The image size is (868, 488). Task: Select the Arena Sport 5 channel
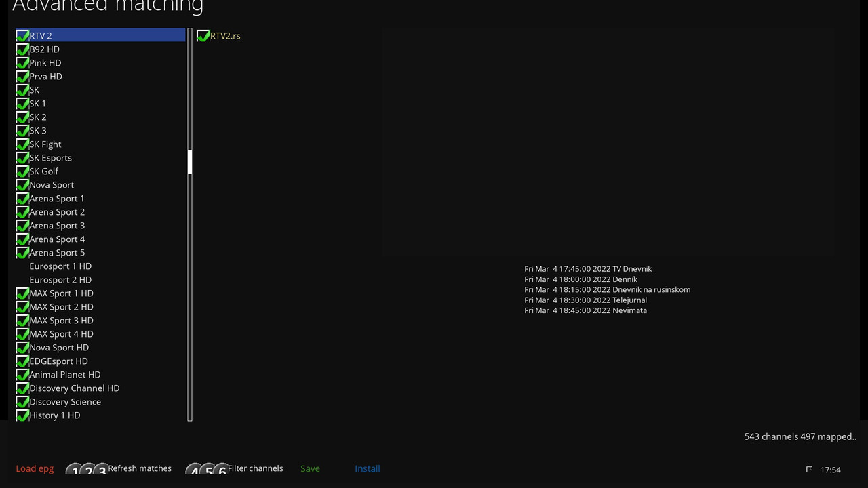click(x=100, y=252)
